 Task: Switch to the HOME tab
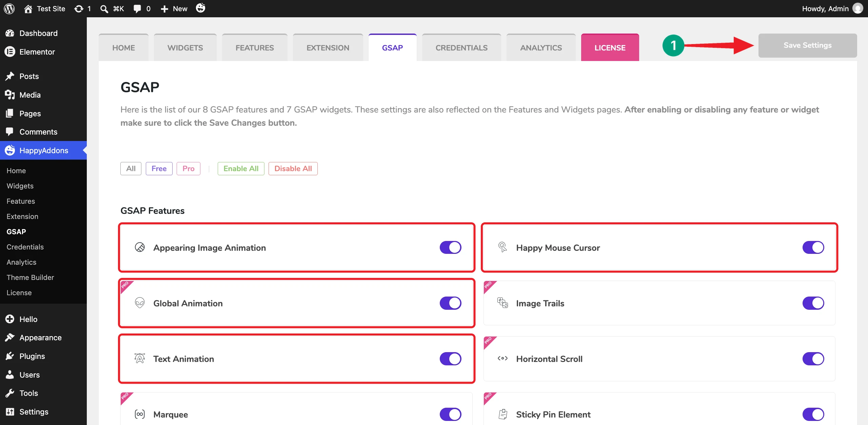pyautogui.click(x=123, y=47)
